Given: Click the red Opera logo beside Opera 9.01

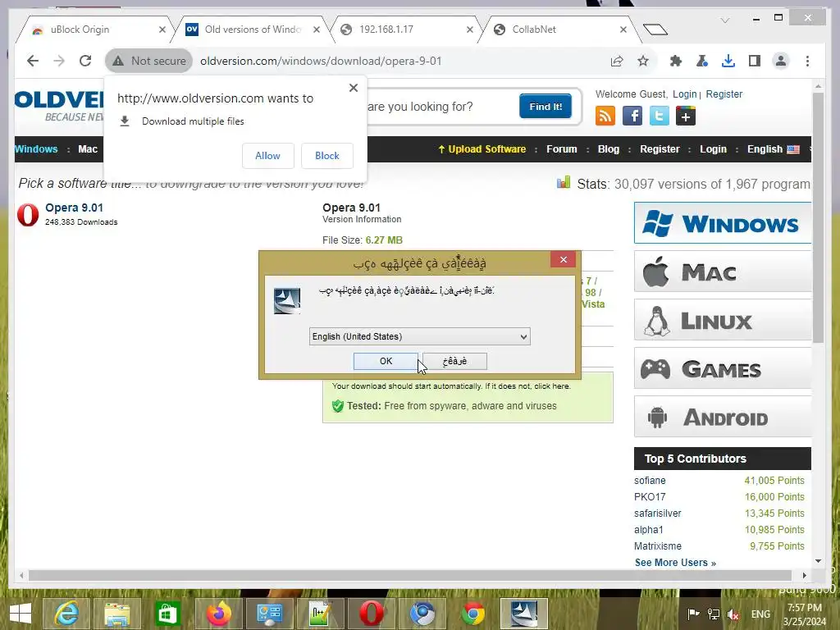Looking at the screenshot, I should (28, 215).
